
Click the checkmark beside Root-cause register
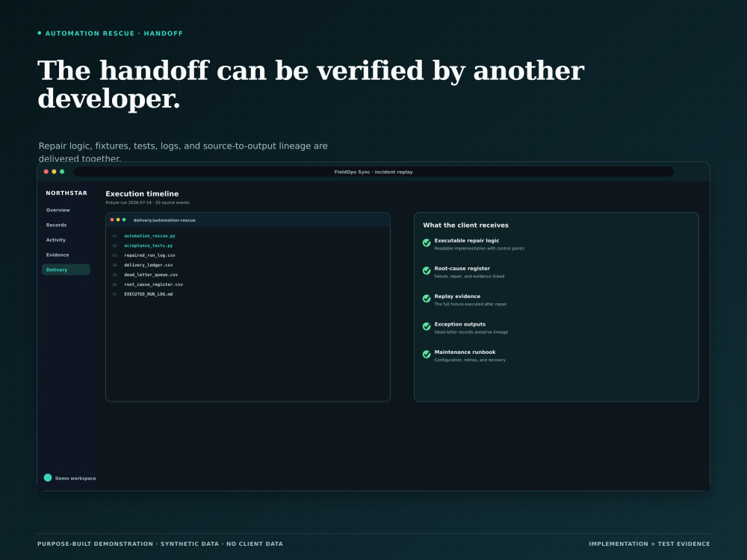[427, 270]
